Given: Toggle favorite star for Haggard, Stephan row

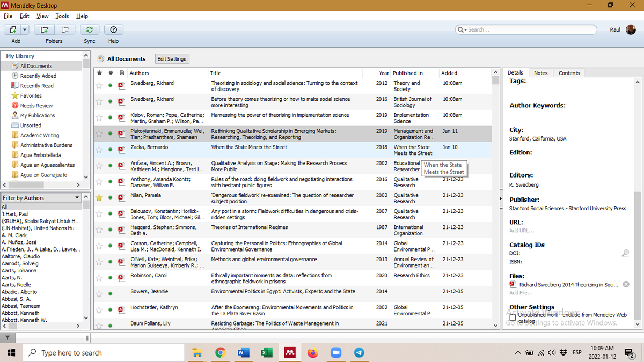Looking at the screenshot, I should [x=99, y=230].
